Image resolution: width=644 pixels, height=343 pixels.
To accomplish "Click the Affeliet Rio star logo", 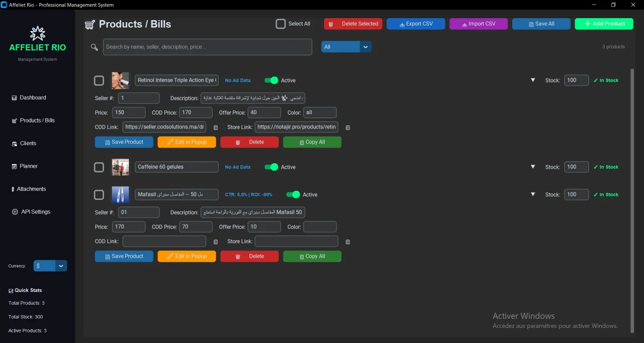I will (x=38, y=34).
